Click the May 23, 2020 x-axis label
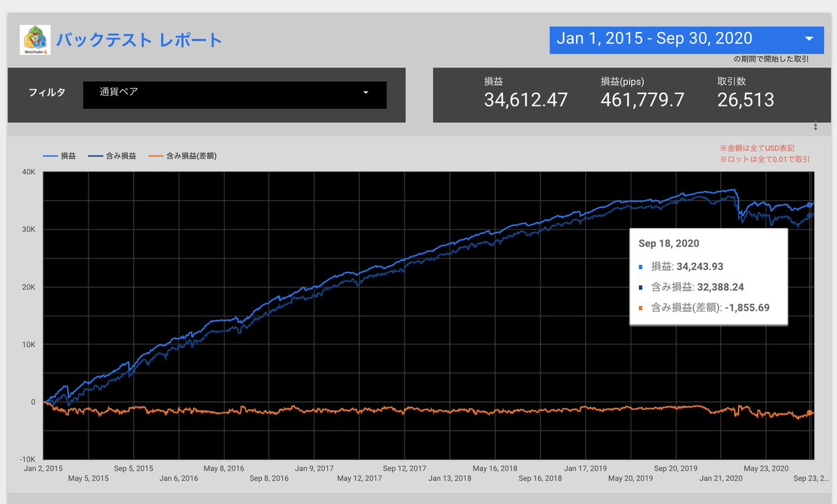Image resolution: width=837 pixels, height=504 pixels. coord(764,468)
